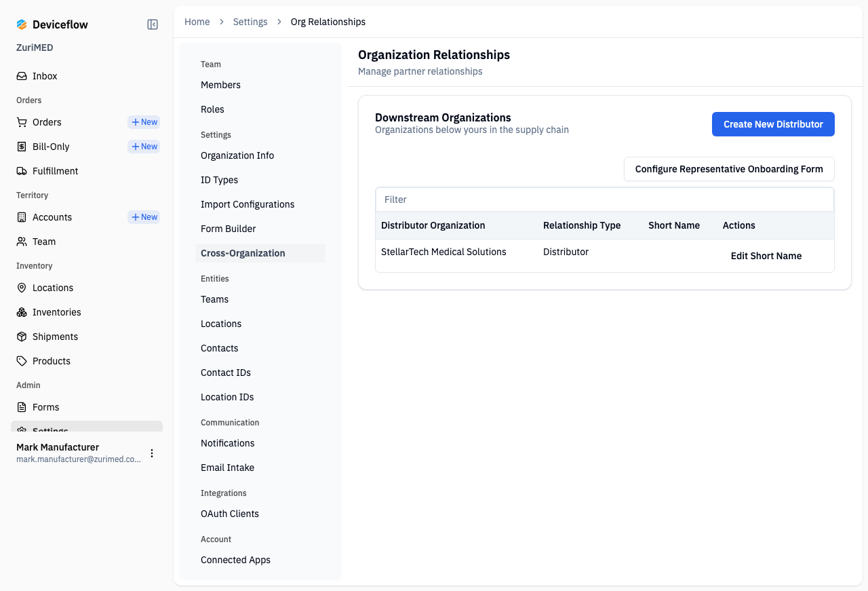
Task: Open Shipments in the sidebar
Action: [x=87, y=337]
